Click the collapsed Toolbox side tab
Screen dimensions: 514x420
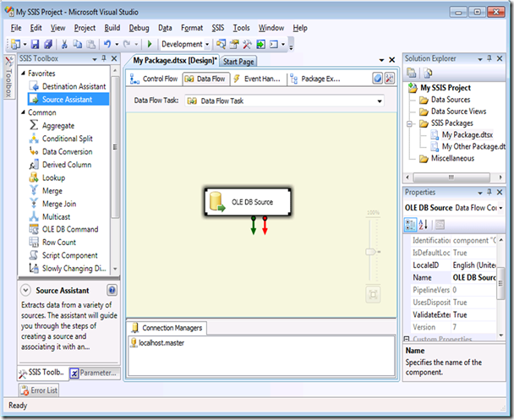[8, 76]
